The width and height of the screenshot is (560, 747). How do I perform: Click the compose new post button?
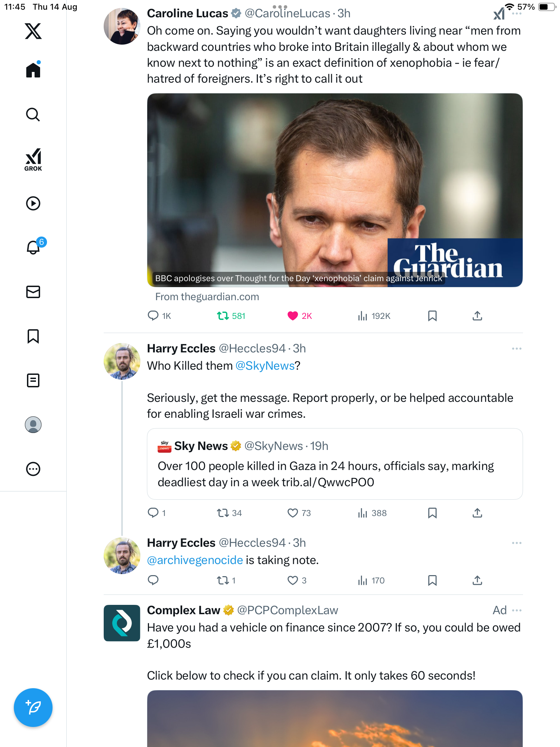pyautogui.click(x=33, y=708)
